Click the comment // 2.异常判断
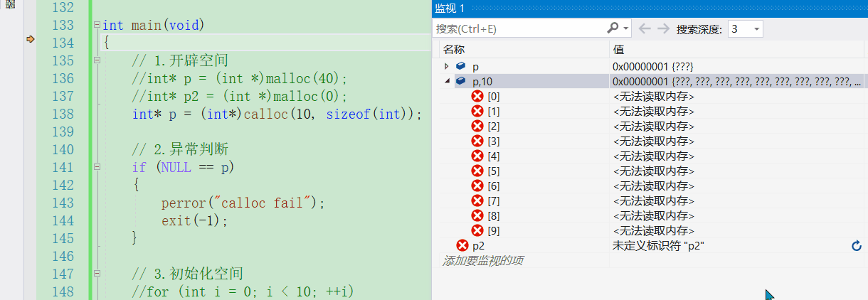 pos(179,149)
